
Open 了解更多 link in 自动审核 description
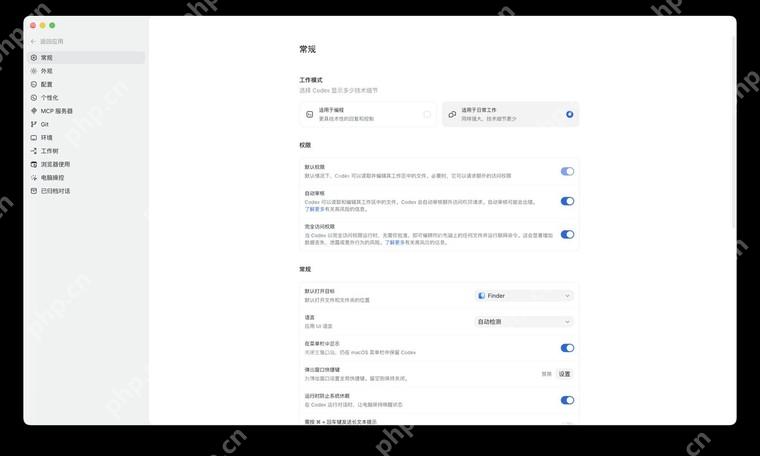tap(314, 209)
